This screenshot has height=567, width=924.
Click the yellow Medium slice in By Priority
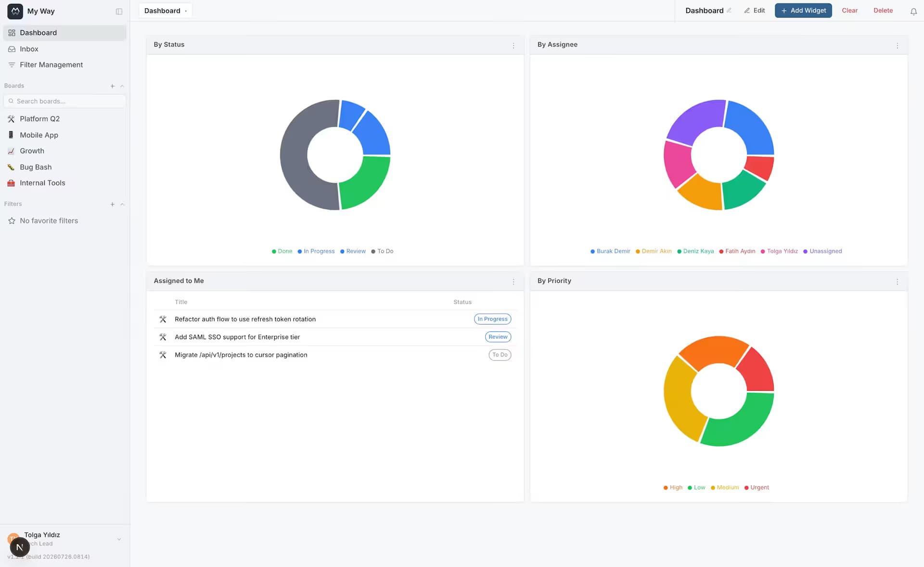[x=679, y=399]
